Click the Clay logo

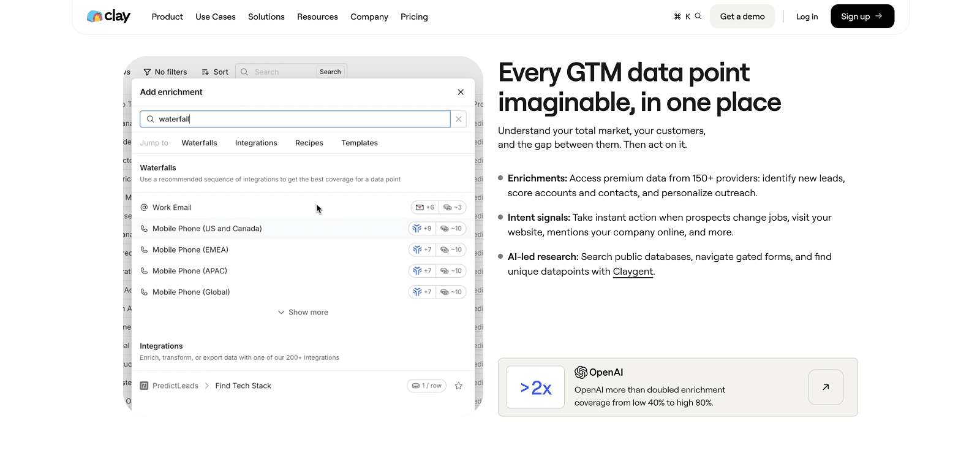pos(108,17)
